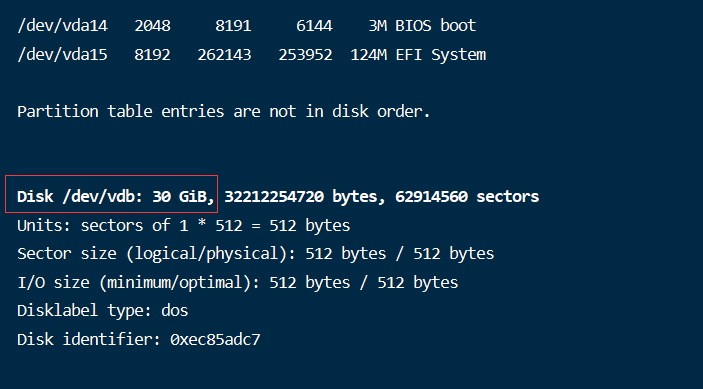The height and width of the screenshot is (389, 703).
Task: Click the Sector size (logical/physical) line
Action: (x=256, y=254)
